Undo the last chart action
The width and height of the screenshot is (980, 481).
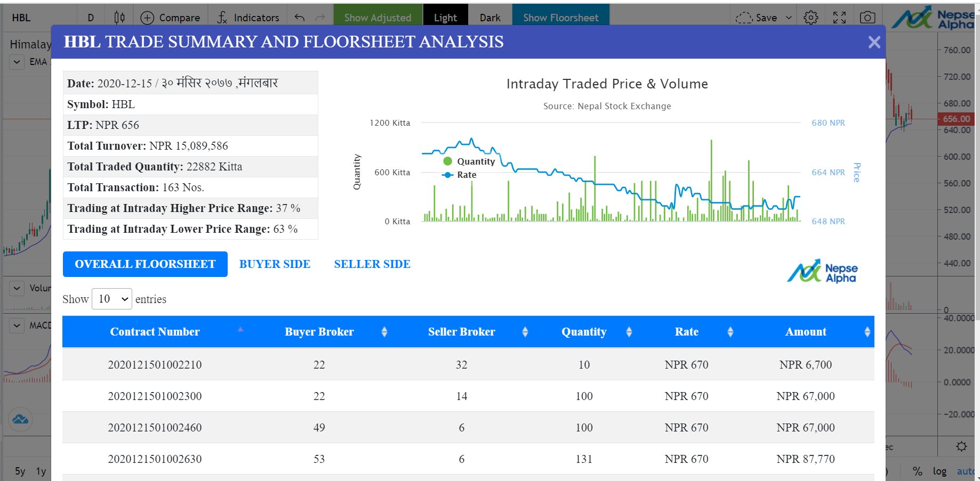300,18
